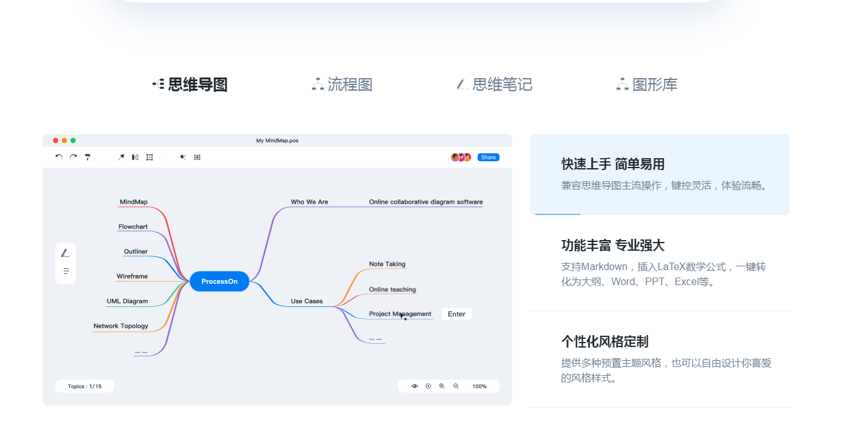Click the Network Topology branch node

click(121, 326)
